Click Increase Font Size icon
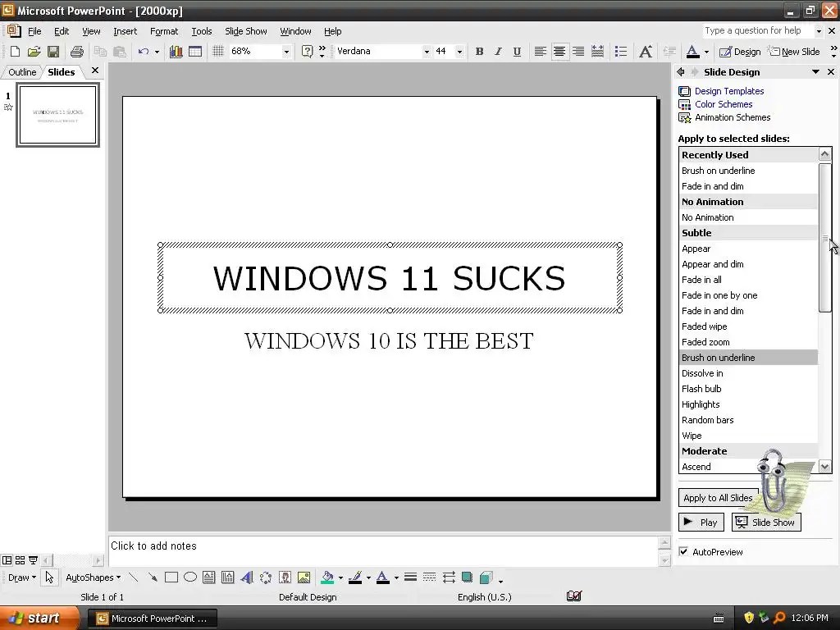The height and width of the screenshot is (630, 840). click(646, 52)
